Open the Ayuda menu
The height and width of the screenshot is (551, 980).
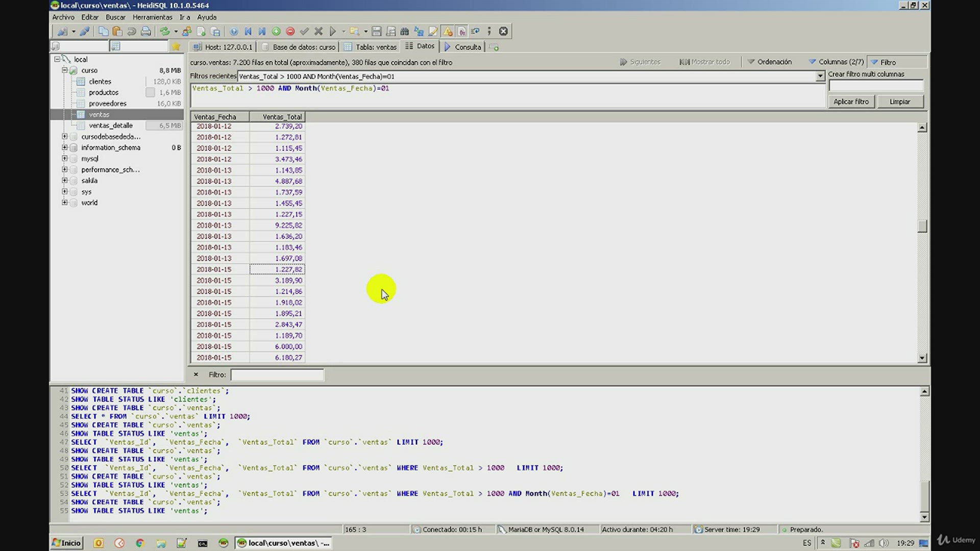click(x=207, y=17)
